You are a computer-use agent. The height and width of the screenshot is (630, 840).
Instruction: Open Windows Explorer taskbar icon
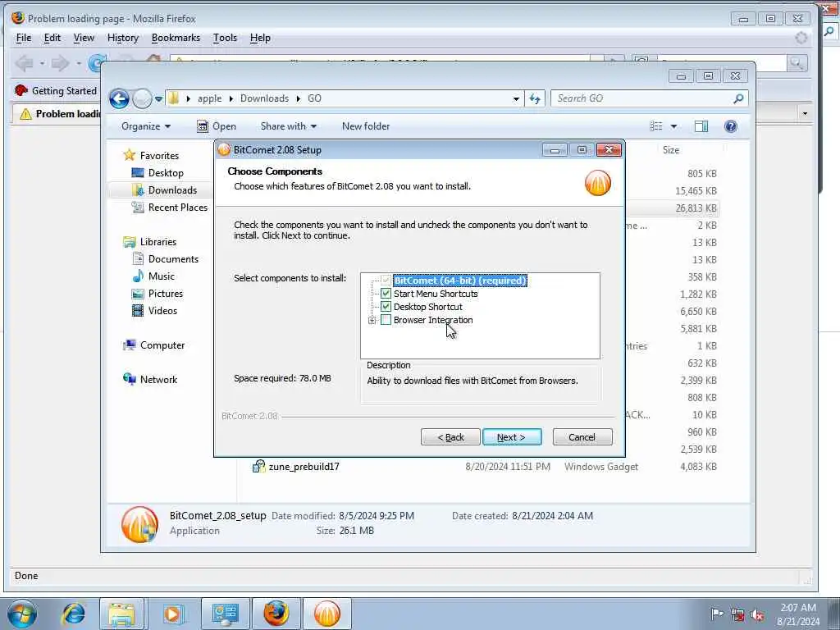tap(121, 614)
